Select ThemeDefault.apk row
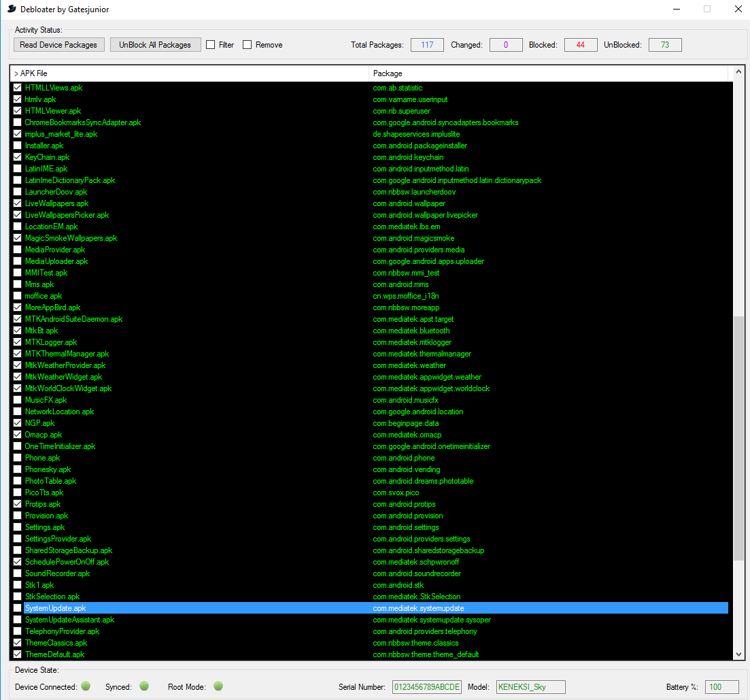Viewport: 750px width, 700px height. click(369, 654)
